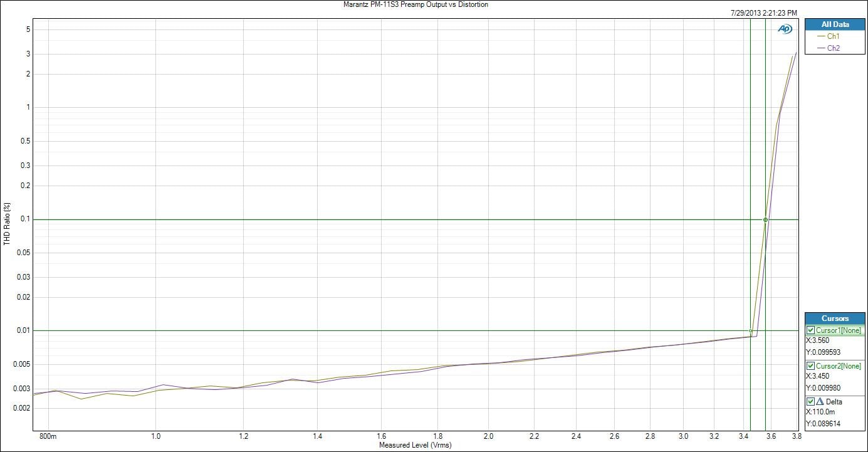This screenshot has height=452, width=868.
Task: Select the Cursor1[None] label
Action: pyautogui.click(x=839, y=330)
